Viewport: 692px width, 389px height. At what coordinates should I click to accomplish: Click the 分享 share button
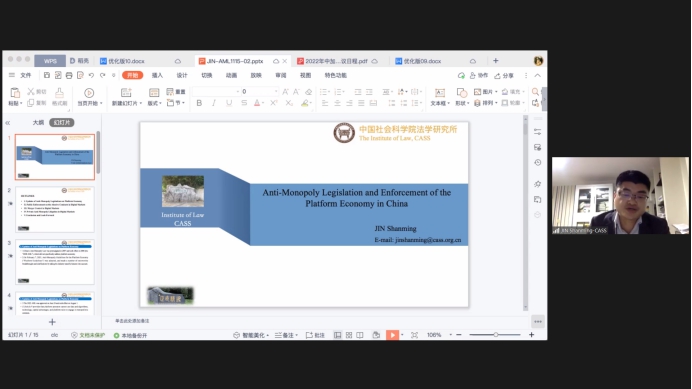504,76
